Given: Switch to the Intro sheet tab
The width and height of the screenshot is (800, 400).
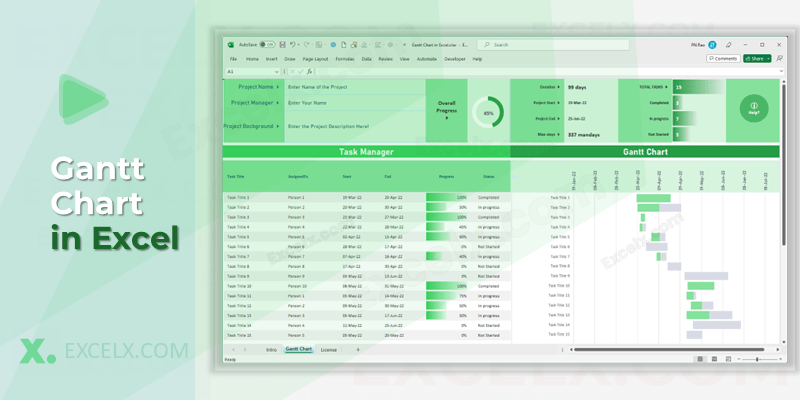Looking at the screenshot, I should [271, 350].
